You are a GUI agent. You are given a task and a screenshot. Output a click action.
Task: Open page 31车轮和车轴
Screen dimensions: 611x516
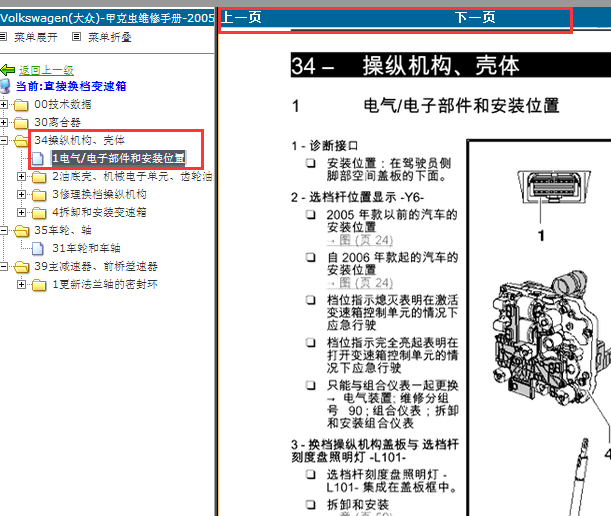point(87,248)
